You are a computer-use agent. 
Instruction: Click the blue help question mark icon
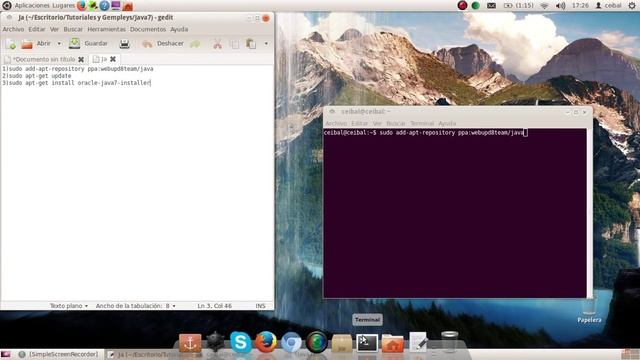[x=104, y=6]
